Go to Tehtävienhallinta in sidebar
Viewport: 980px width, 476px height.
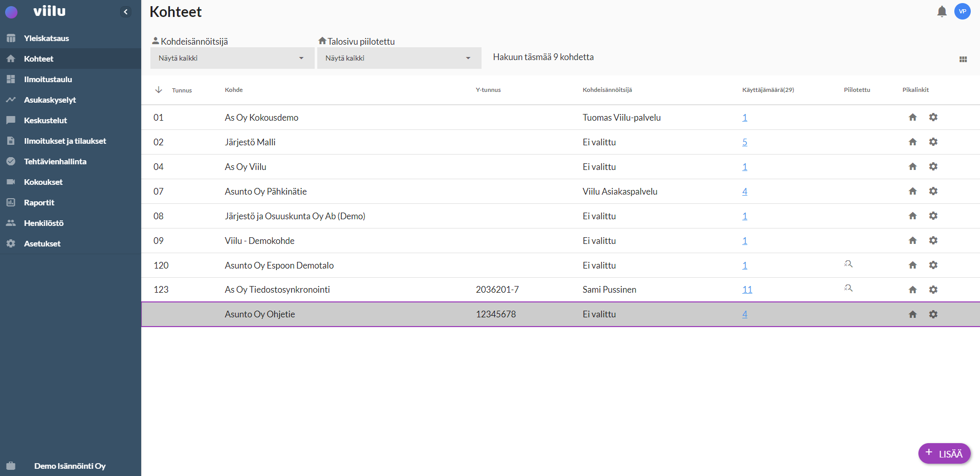pos(55,162)
